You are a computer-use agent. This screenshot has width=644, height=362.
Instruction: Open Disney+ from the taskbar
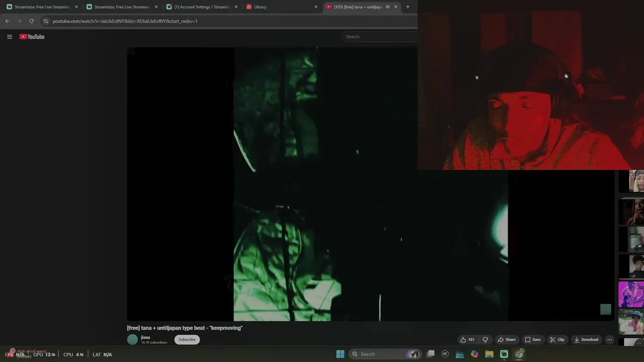pos(460,354)
